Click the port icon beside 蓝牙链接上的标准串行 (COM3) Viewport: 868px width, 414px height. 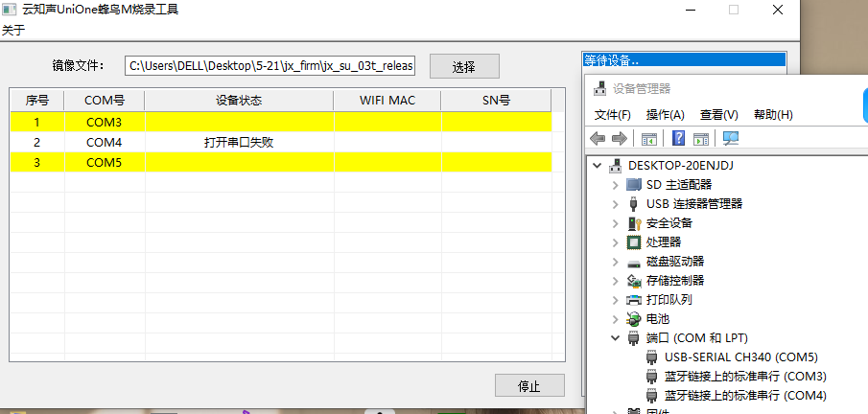coord(652,377)
